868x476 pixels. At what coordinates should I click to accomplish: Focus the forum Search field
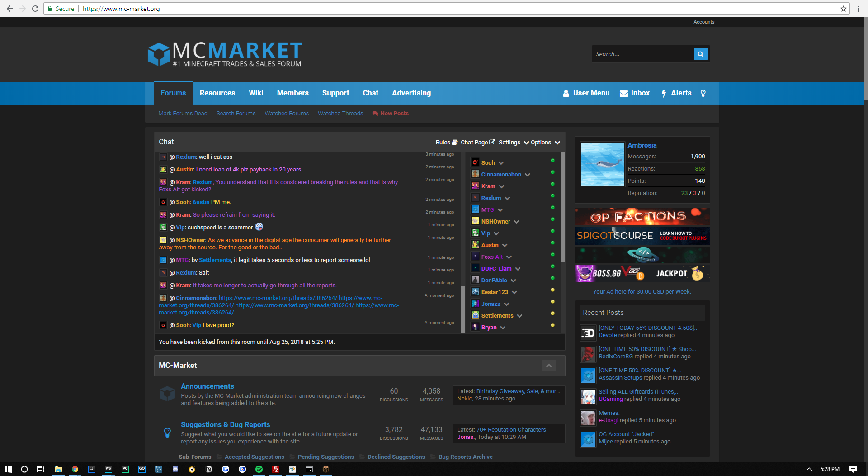[x=643, y=54]
